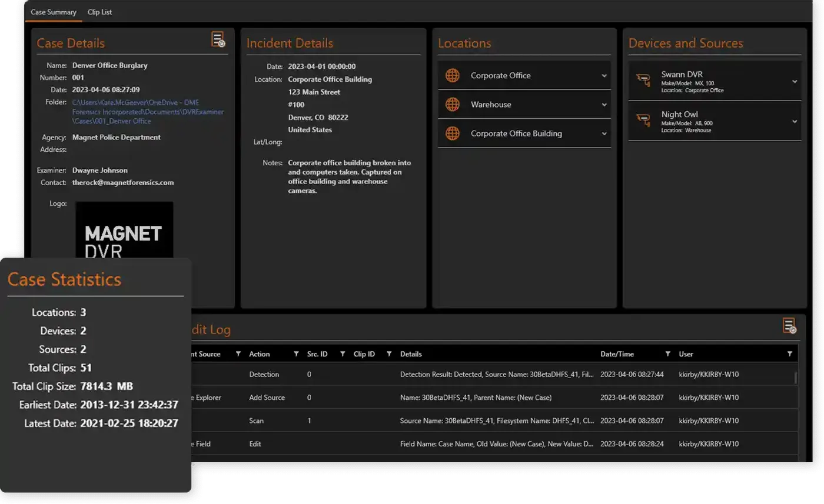Click details cell starting 'Source Name: 30BetaDHFS_41'
This screenshot has height=504, width=824.
click(x=497, y=421)
